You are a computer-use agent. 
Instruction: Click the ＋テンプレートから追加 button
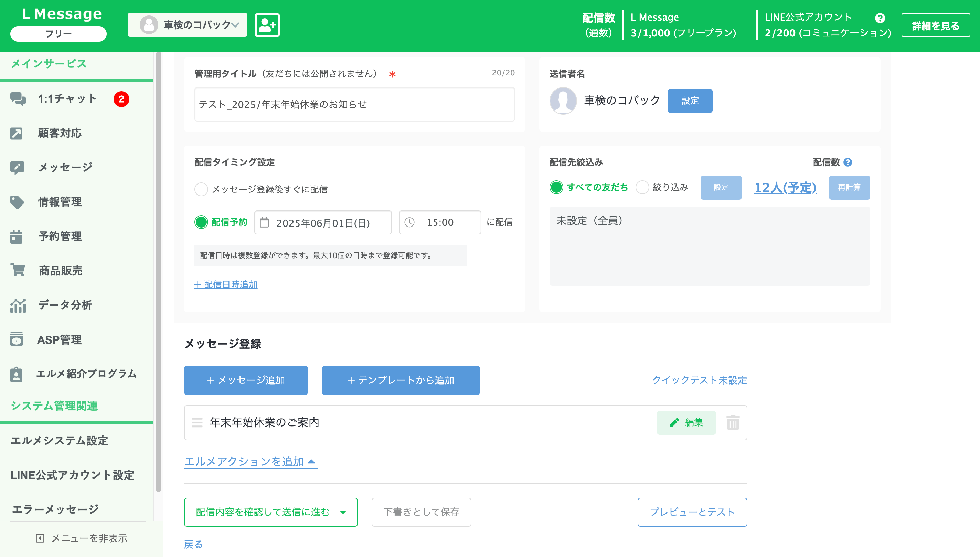(400, 380)
